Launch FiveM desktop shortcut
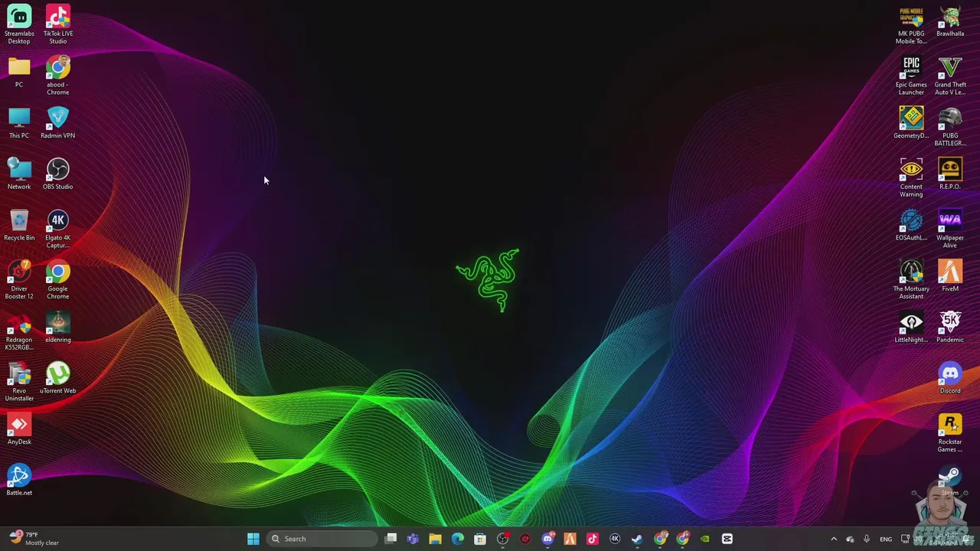The image size is (980, 551). 950,276
